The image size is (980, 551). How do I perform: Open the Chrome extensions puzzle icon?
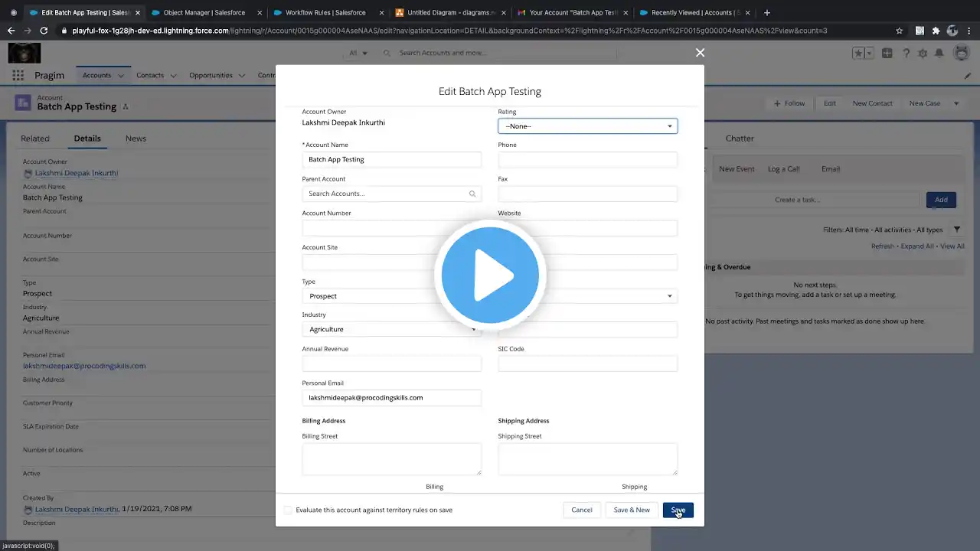click(936, 31)
